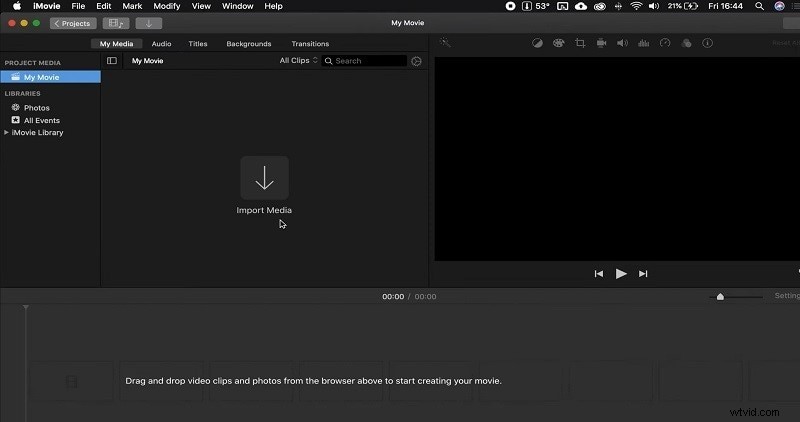Click the battery status indicator
This screenshot has width=800, height=422.
pos(683,6)
